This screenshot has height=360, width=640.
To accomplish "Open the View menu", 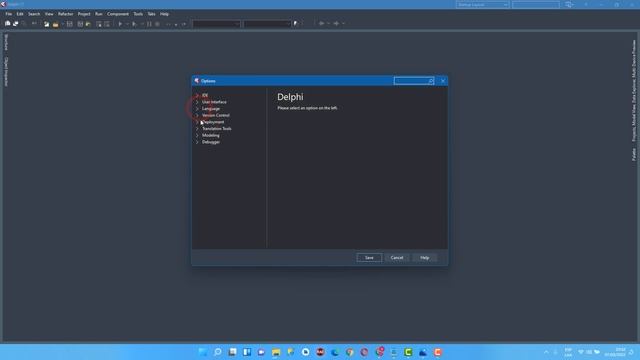I will (49, 14).
